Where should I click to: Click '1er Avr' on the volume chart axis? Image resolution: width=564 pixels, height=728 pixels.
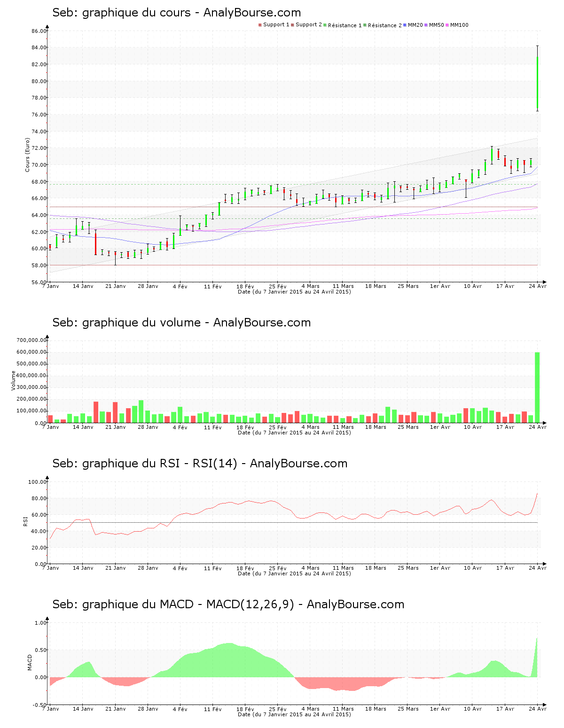pos(440,427)
